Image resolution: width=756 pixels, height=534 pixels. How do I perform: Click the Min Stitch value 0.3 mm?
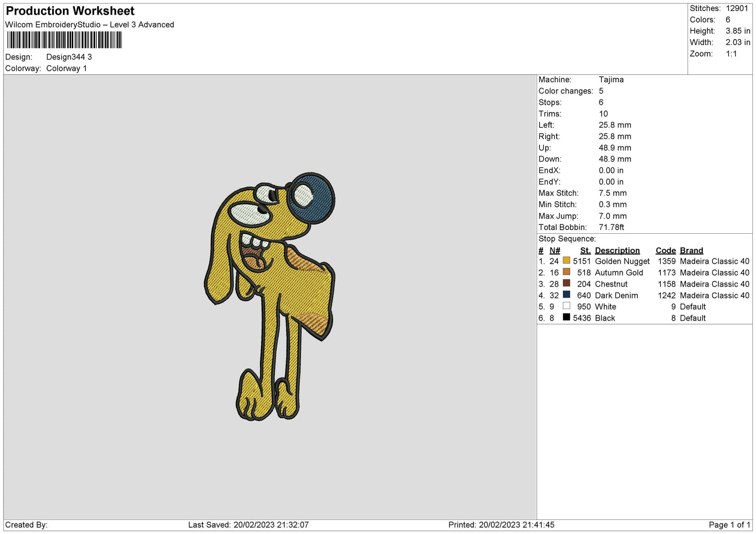point(613,204)
